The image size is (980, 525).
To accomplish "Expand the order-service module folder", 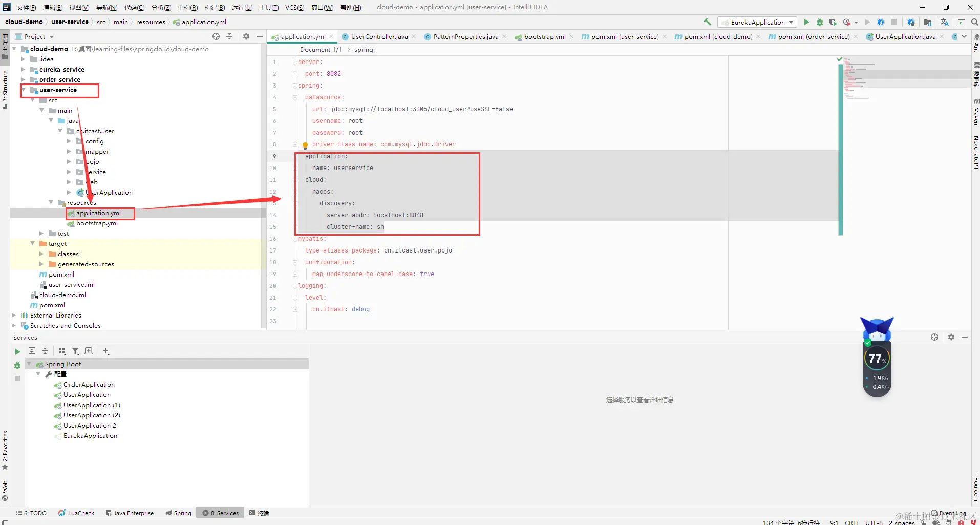I will (24, 80).
